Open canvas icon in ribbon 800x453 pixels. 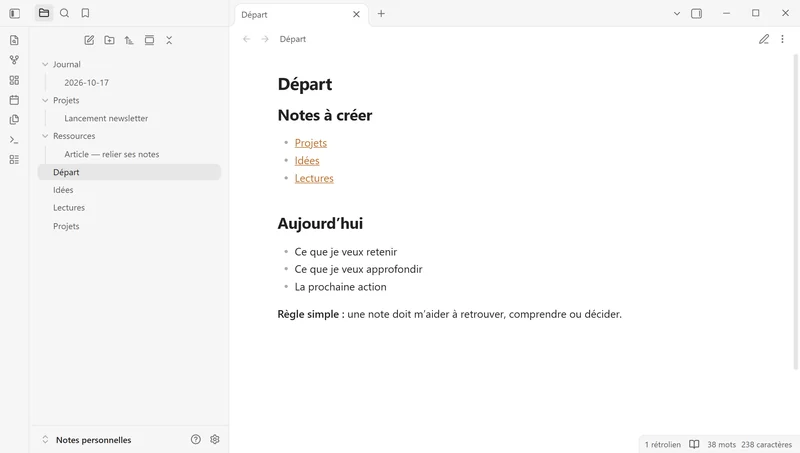[14, 80]
